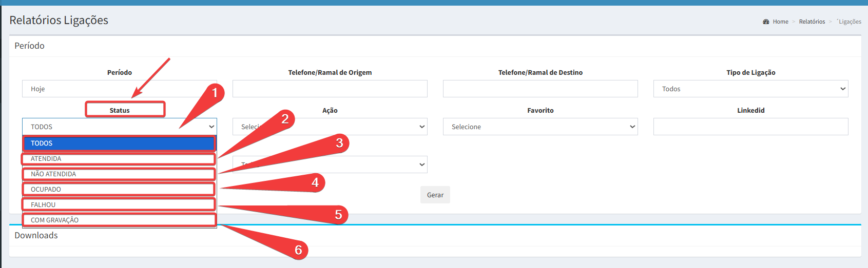This screenshot has height=268, width=868.
Task: Open the Favorito dropdown
Action: click(x=540, y=127)
